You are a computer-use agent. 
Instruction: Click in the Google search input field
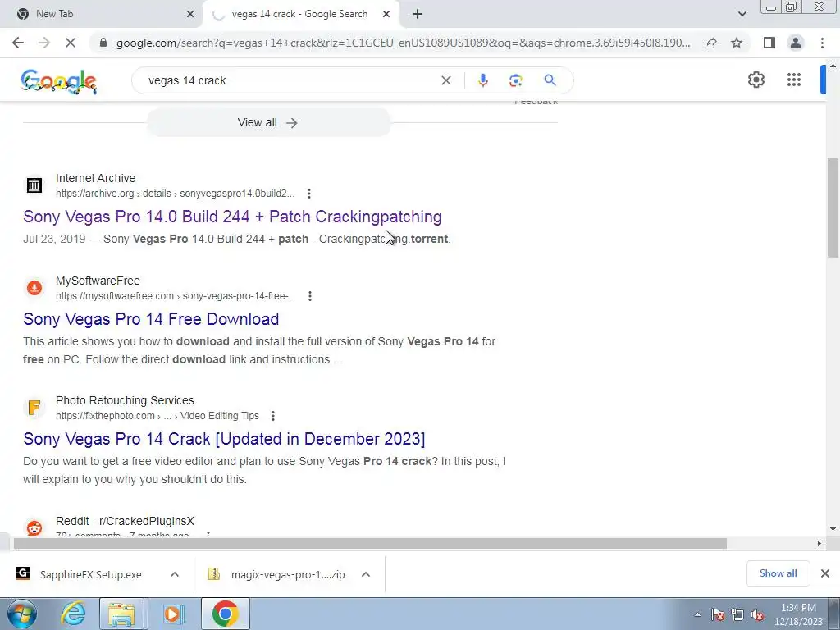click(290, 80)
